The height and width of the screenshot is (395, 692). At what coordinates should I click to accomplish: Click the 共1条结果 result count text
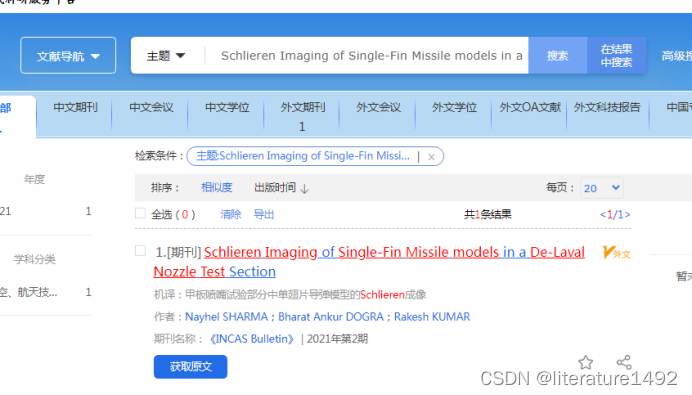[x=488, y=214]
